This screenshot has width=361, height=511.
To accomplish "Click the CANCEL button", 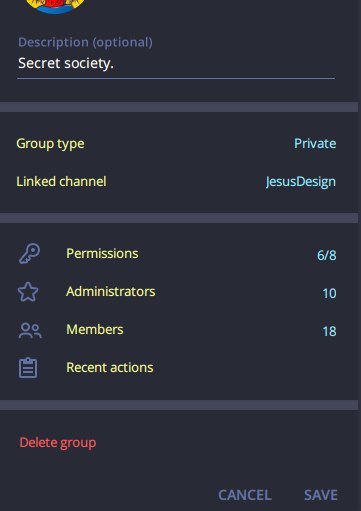I will pos(245,495).
